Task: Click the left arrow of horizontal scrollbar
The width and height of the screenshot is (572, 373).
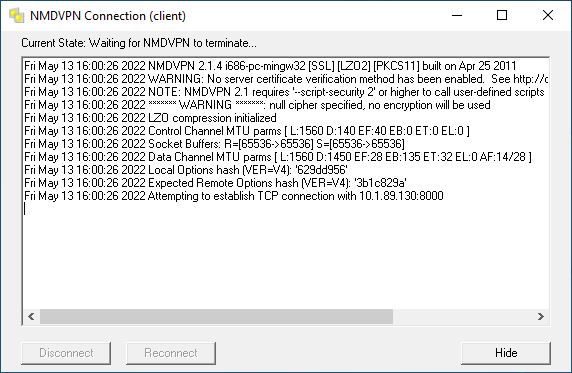Action: 31,316
